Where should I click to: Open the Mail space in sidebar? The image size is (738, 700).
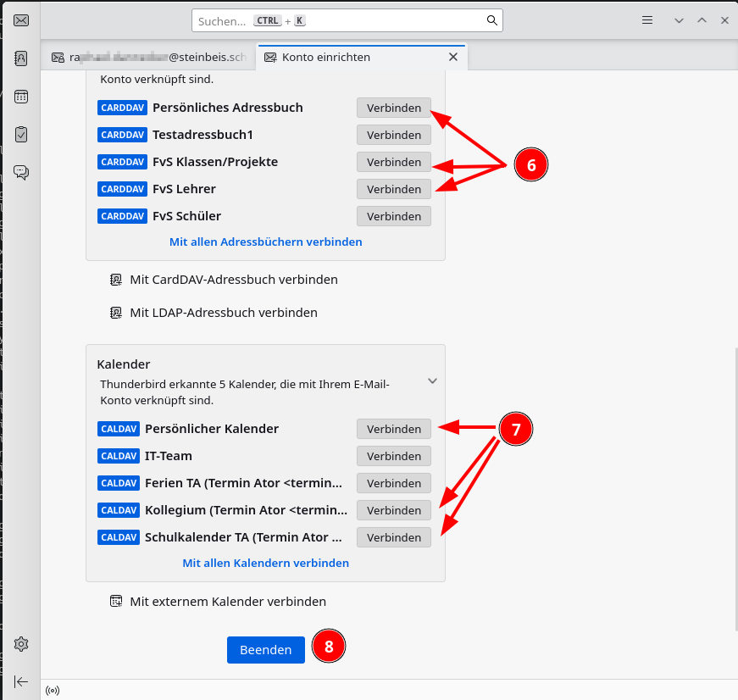coord(21,20)
